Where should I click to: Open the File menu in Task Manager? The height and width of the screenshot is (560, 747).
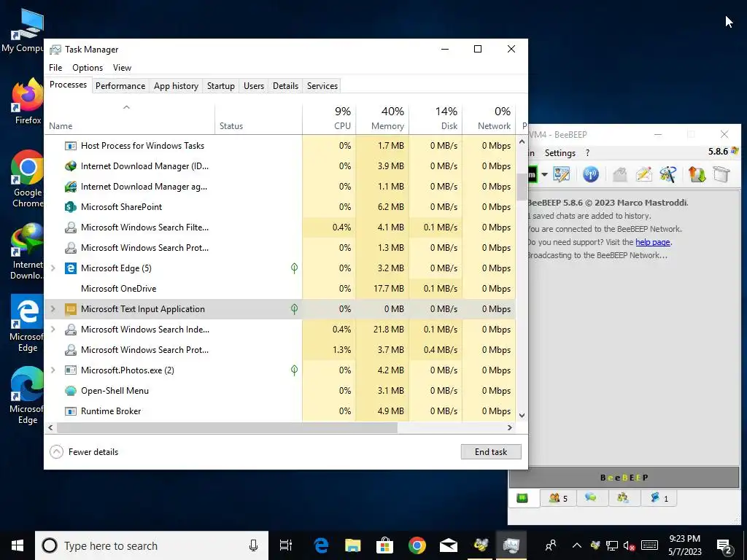55,68
